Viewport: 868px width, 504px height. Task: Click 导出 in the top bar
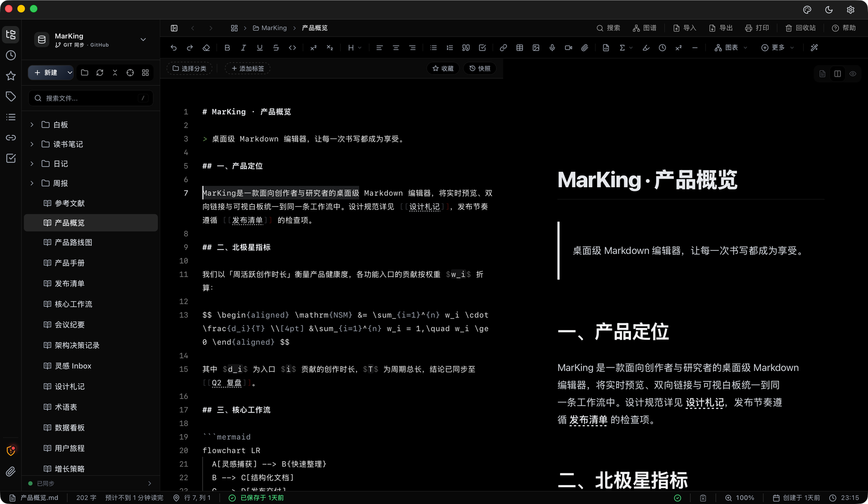click(721, 28)
